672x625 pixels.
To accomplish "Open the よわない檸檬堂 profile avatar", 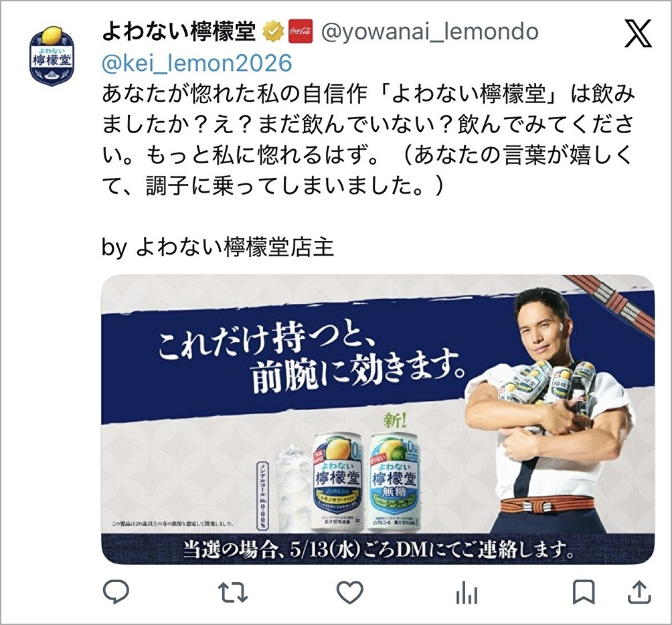I will pyautogui.click(x=52, y=56).
